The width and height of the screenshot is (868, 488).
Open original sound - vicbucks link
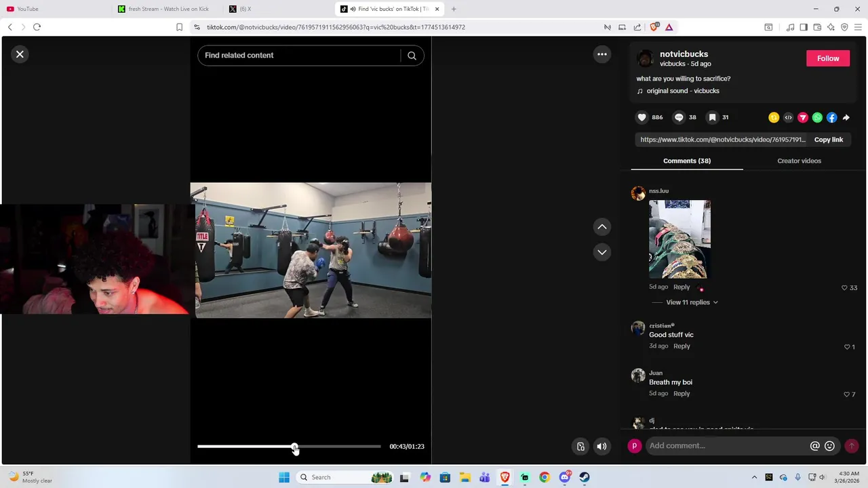click(x=683, y=91)
